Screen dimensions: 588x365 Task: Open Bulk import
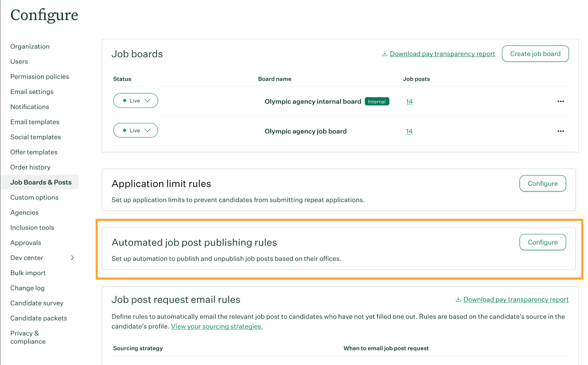(28, 273)
